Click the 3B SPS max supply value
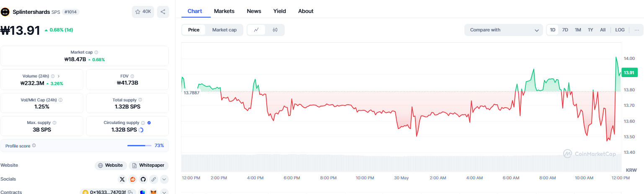644x194 pixels. pyautogui.click(x=42, y=129)
